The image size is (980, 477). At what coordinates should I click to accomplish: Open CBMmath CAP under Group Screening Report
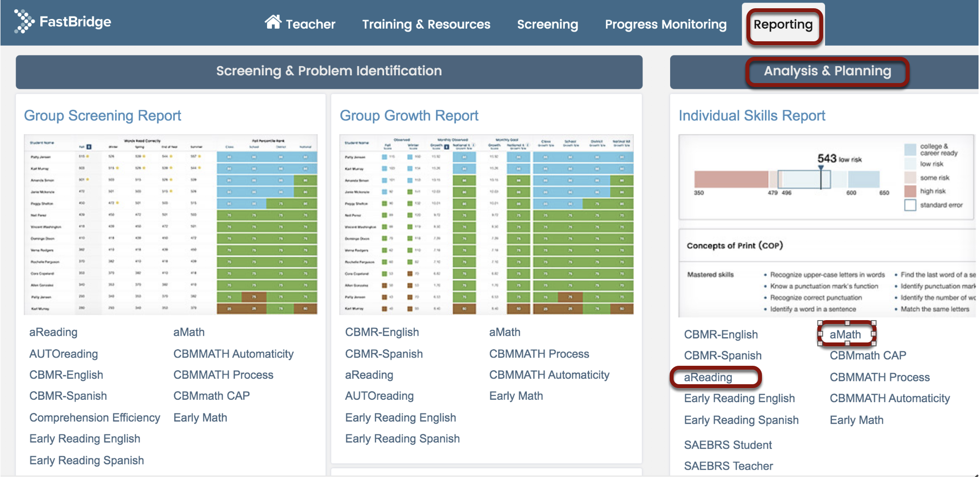212,396
